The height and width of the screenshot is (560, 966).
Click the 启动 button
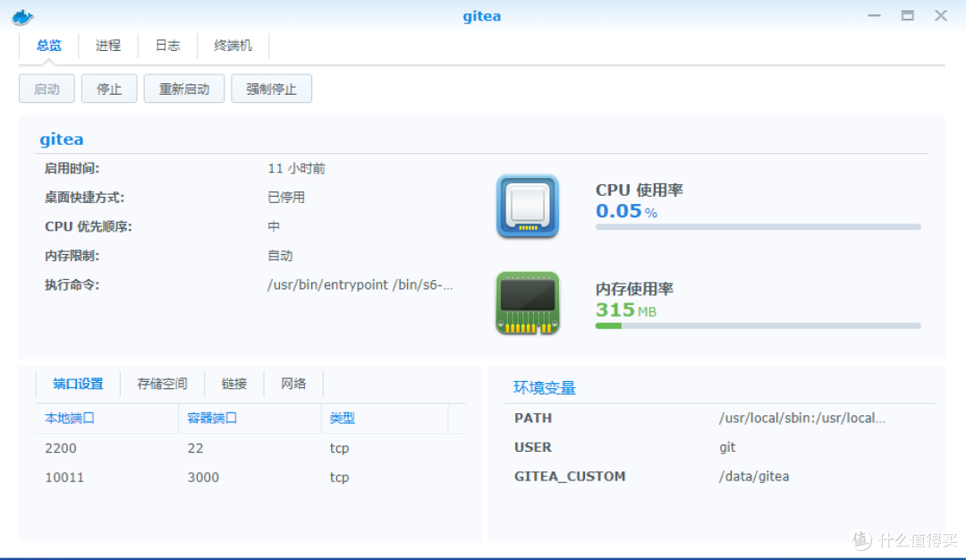(x=47, y=88)
